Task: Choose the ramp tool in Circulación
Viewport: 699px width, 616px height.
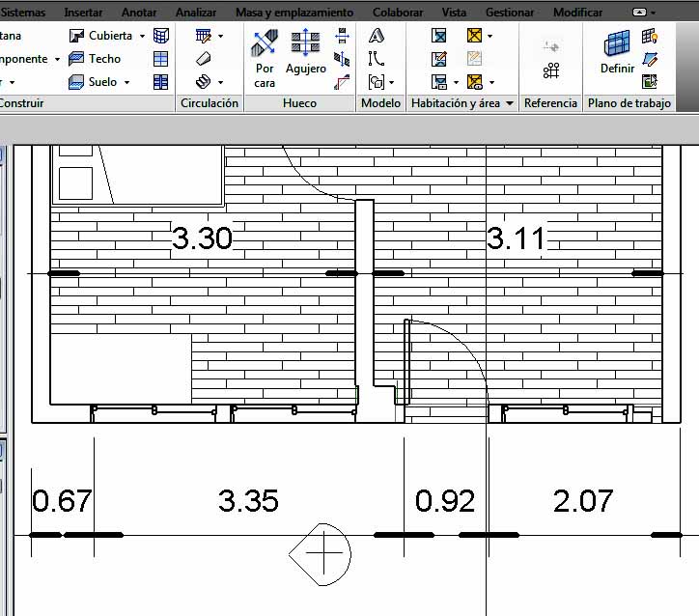Action: click(x=203, y=59)
